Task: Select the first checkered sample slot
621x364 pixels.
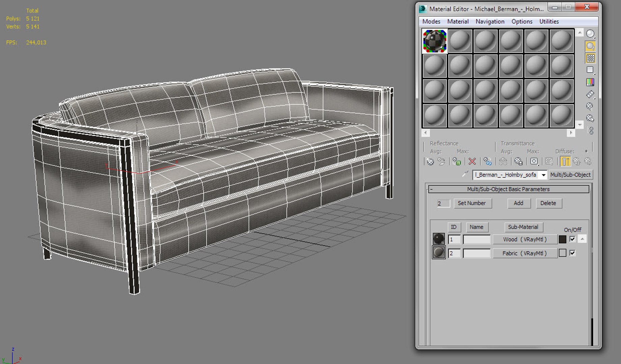Action: (x=435, y=41)
